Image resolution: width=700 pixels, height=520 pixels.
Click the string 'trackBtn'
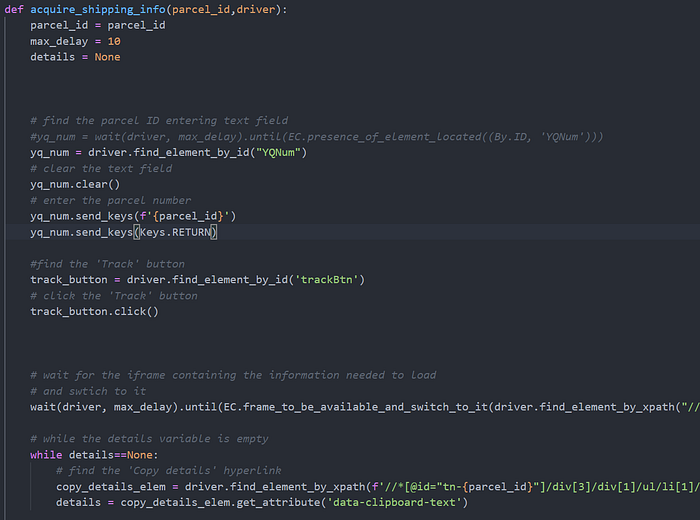(326, 280)
